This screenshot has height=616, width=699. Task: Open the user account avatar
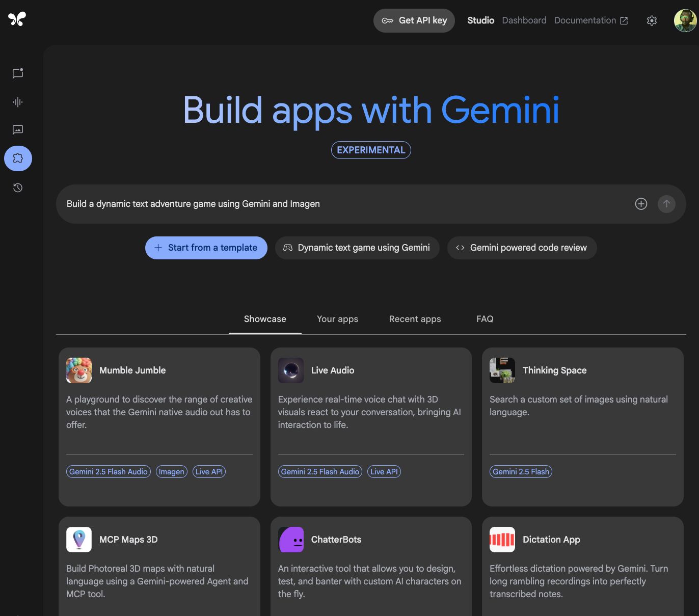(x=685, y=21)
